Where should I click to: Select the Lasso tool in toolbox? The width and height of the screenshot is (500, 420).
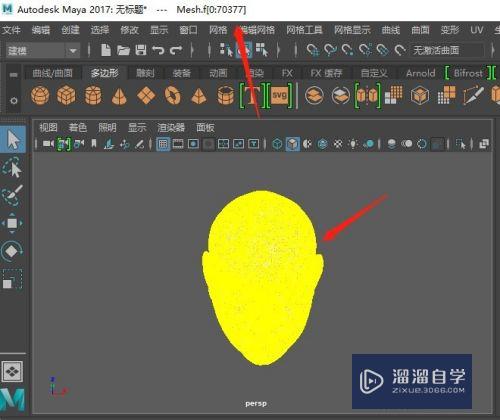[x=12, y=167]
